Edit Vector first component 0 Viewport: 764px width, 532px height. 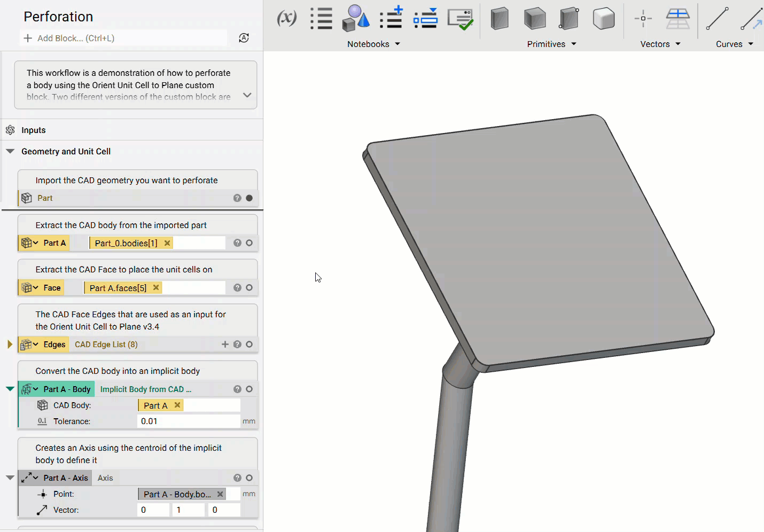pos(154,510)
